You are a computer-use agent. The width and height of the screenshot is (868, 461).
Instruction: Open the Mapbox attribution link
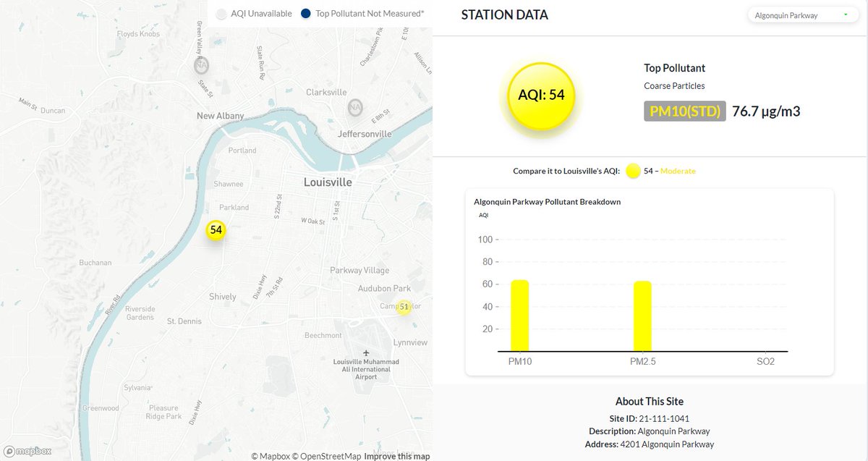click(x=269, y=456)
